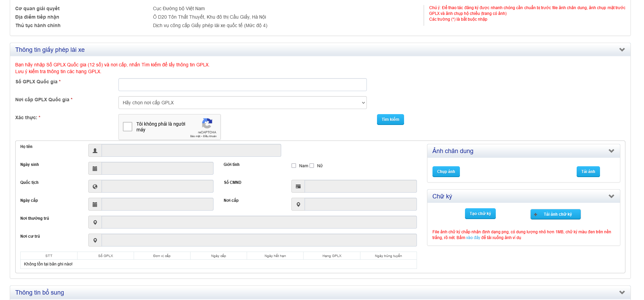Open the 'vào đây' sample signature link
644x300 pixels.
coord(473,238)
